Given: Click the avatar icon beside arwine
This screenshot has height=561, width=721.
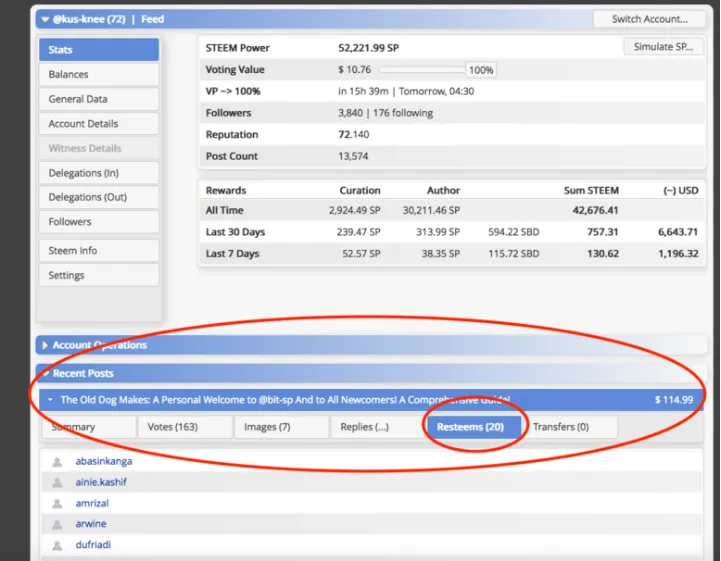Looking at the screenshot, I should coord(57,524).
